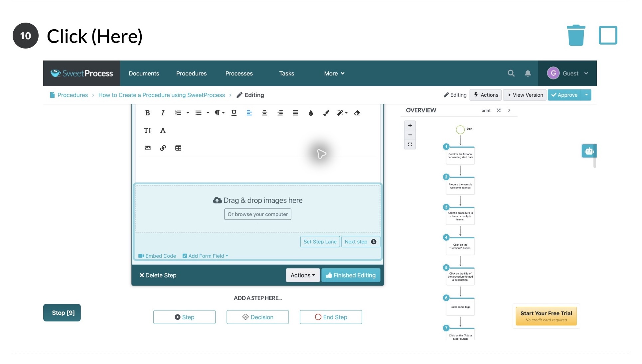Click Or browse your computer button
This screenshot has height=364, width=642.
(257, 214)
